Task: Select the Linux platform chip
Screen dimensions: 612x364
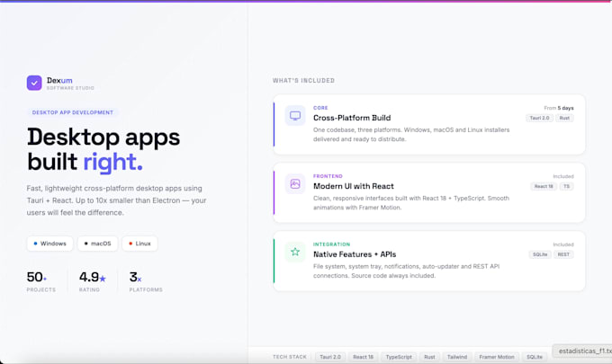Action: tap(139, 244)
